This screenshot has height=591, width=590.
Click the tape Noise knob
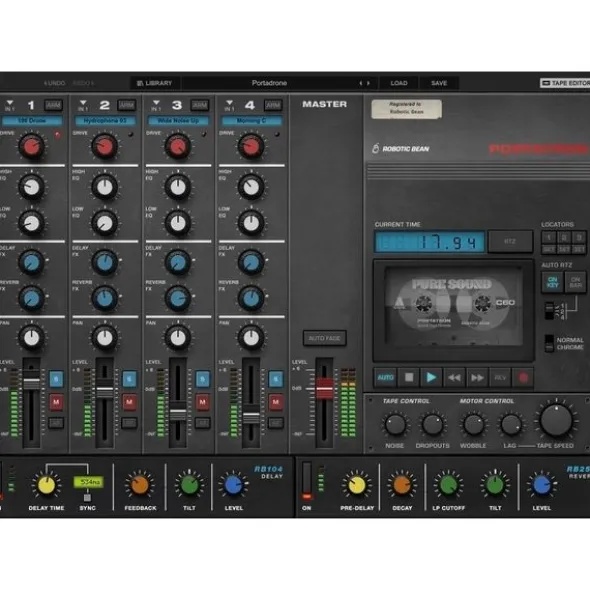click(395, 425)
